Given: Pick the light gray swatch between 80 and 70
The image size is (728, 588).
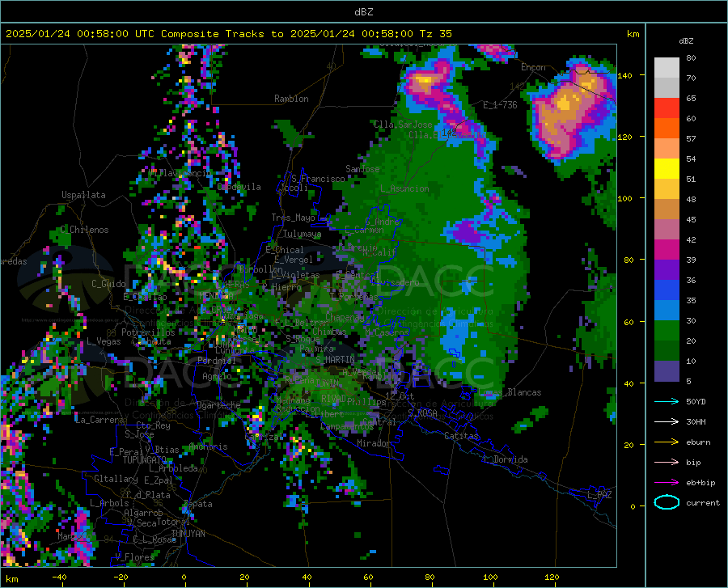Looking at the screenshot, I should [x=667, y=68].
